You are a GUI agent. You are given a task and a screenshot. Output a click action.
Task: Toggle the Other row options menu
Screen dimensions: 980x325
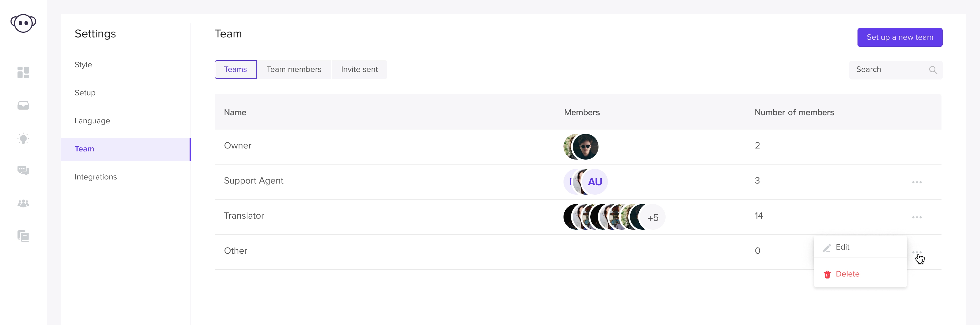[917, 252]
